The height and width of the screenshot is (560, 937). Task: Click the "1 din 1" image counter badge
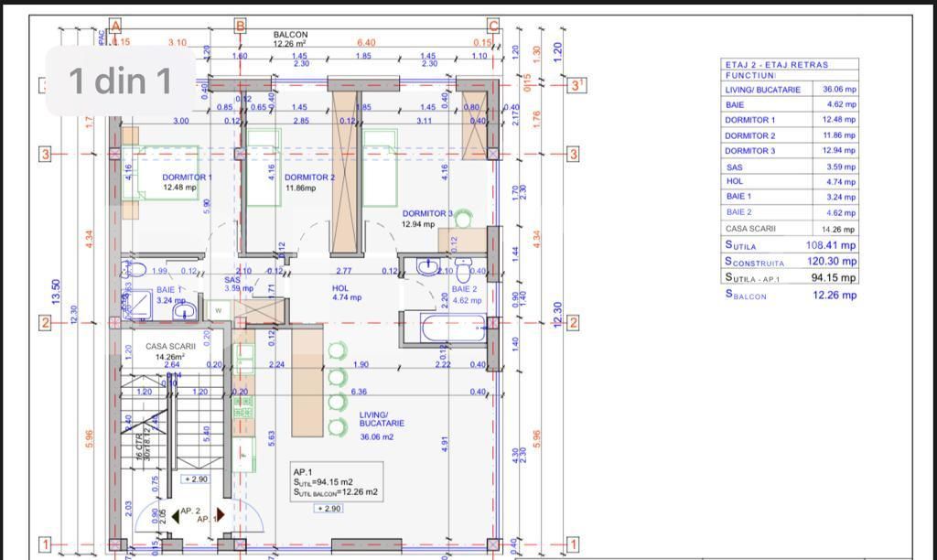[x=121, y=81]
